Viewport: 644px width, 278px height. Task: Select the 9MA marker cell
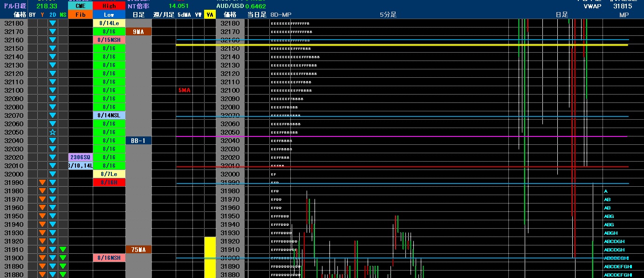point(138,32)
